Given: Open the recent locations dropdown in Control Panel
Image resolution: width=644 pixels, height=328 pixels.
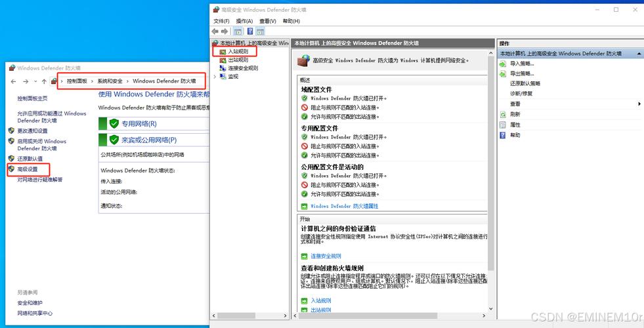Looking at the screenshot, I should 35,82.
